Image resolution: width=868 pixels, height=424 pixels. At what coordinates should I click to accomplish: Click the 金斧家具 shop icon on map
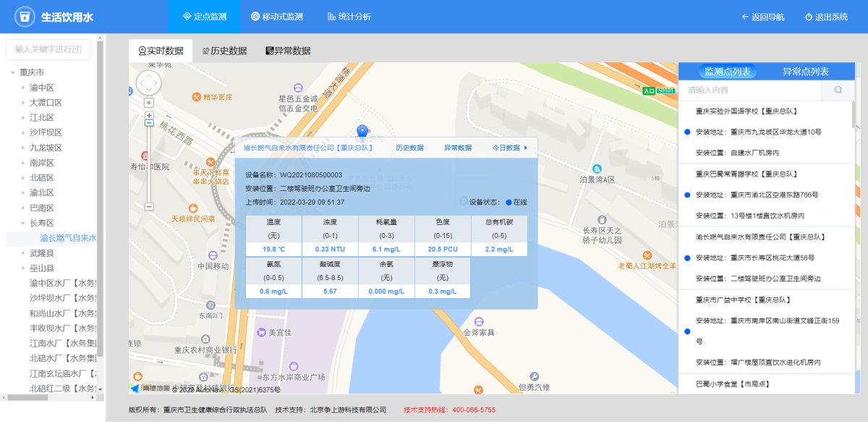[x=478, y=319]
